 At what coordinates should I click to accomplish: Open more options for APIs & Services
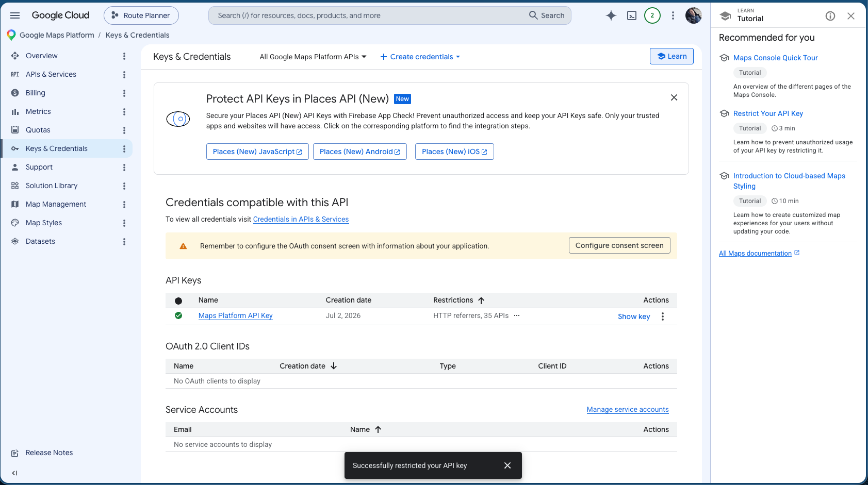click(x=124, y=75)
